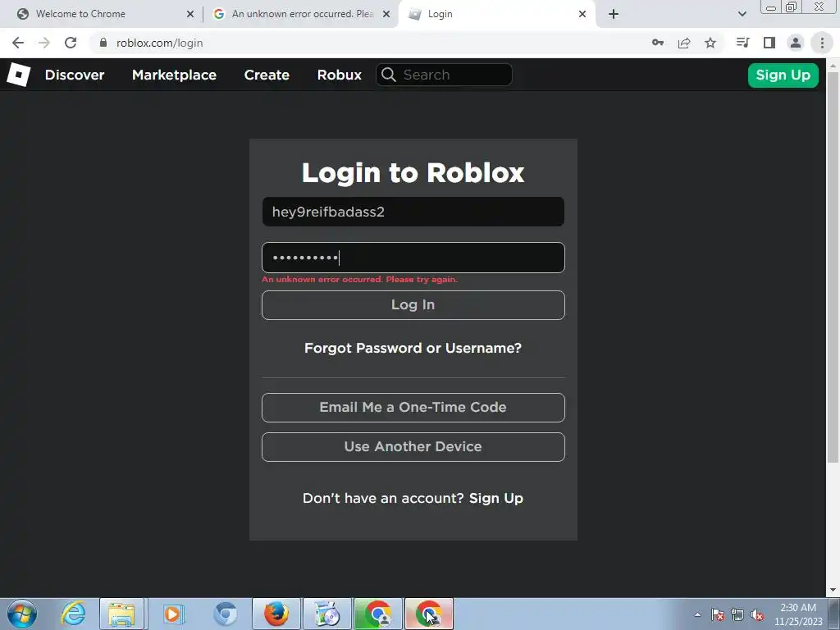
Task: Click the padlock site info icon
Action: point(103,43)
